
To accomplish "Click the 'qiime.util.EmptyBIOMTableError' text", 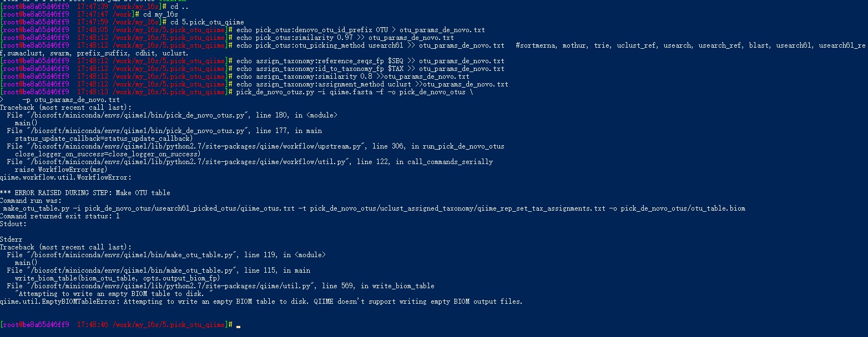I will (60, 302).
